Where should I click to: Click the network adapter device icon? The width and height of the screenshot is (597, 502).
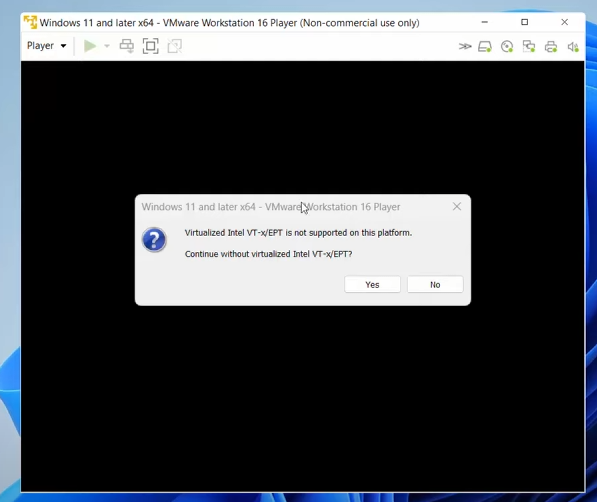[529, 46]
